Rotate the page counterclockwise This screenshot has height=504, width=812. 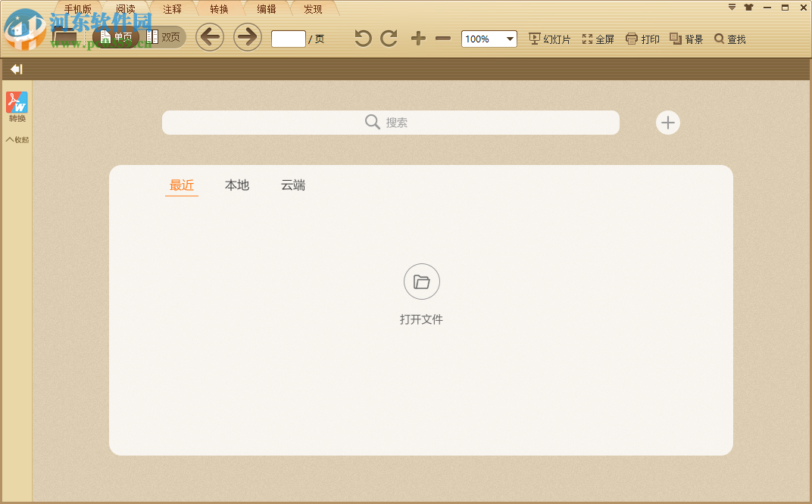pos(362,37)
